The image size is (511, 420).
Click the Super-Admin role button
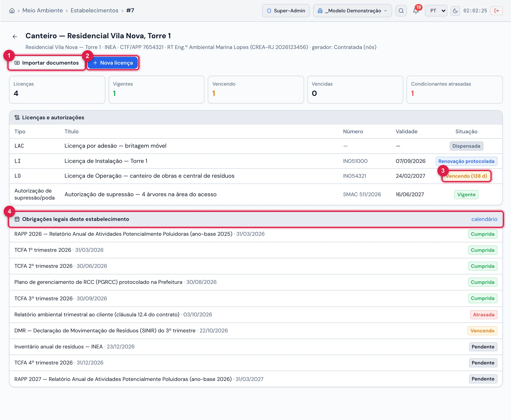(286, 11)
